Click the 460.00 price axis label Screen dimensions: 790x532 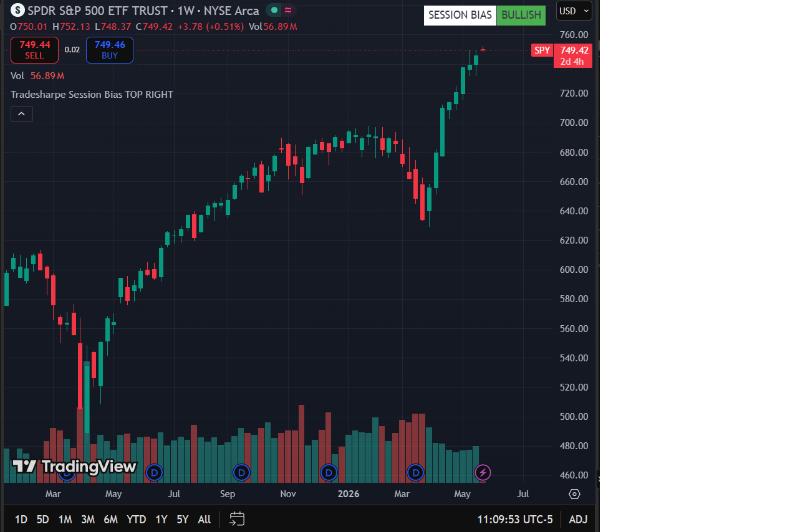tap(574, 475)
